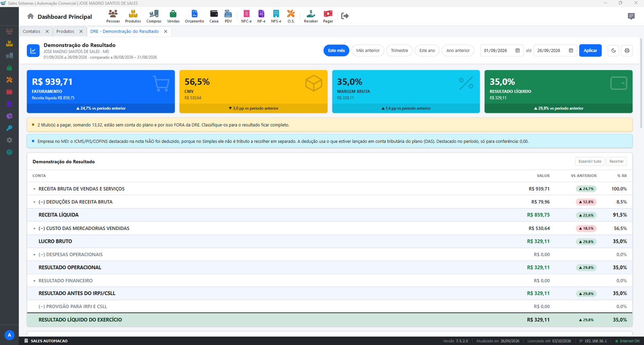
Task: Close the DRE Demonstração do Resultado tab
Action: pos(165,31)
